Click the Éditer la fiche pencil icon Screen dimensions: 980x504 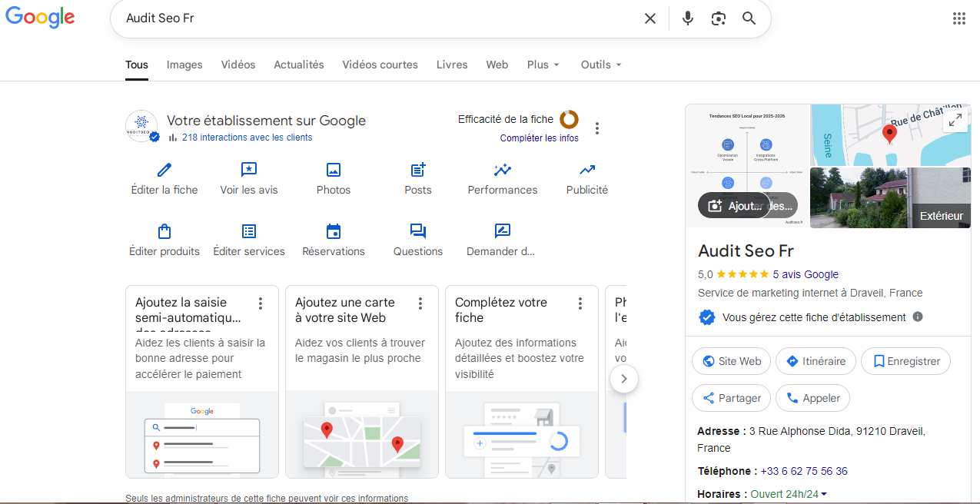tap(164, 170)
